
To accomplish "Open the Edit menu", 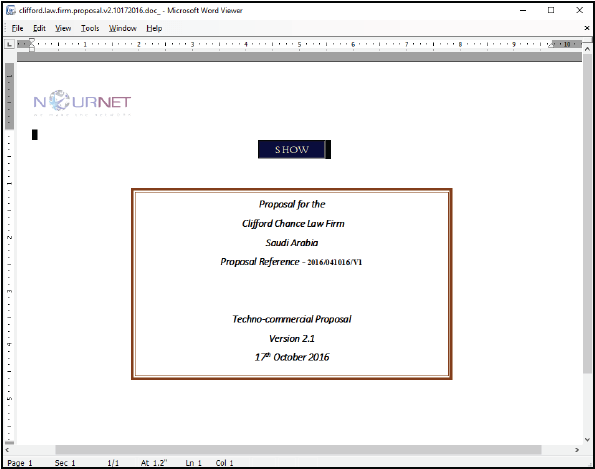I will tap(39, 28).
